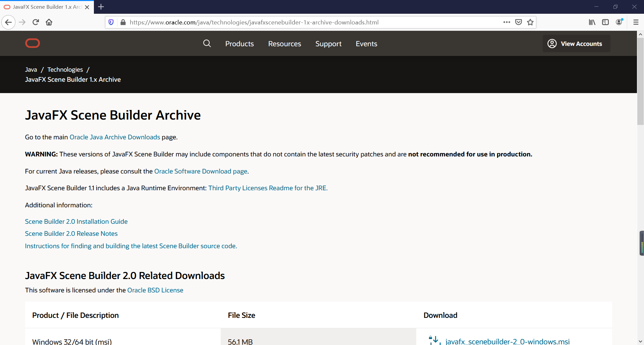Screen dimensions: 644x345
Task: Open the Firefox hamburger menu
Action: [x=636, y=22]
